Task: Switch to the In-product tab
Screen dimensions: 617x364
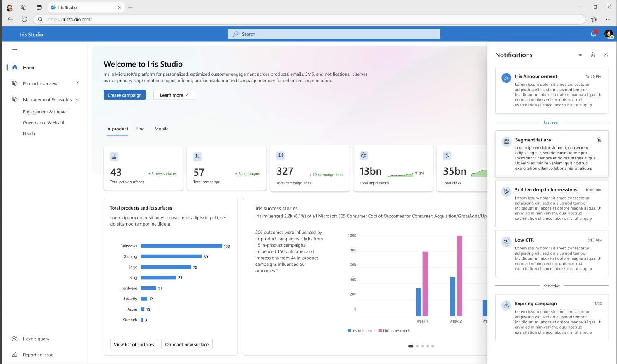Action: 117,129
